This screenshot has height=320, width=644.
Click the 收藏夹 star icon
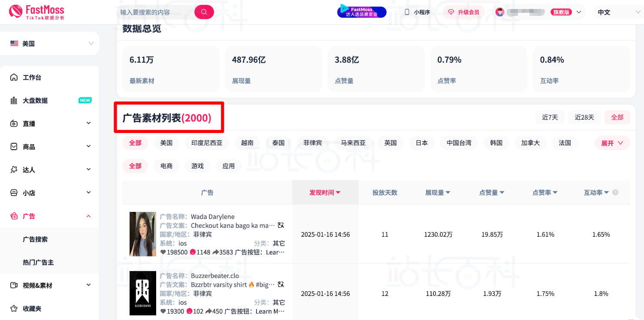(14, 308)
